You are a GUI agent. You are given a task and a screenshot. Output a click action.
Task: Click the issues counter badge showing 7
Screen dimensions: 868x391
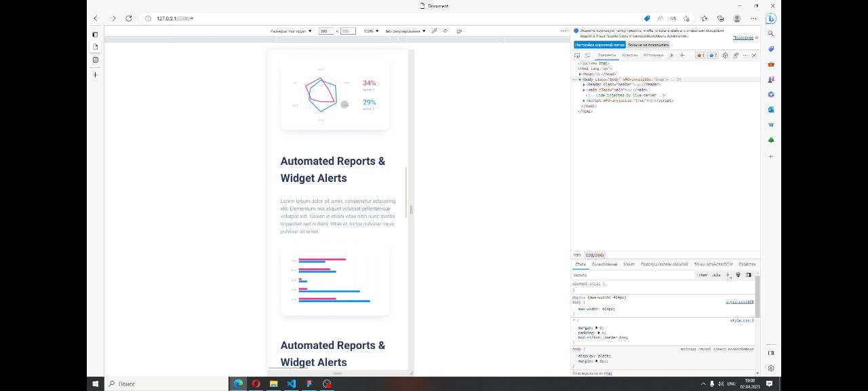pyautogui.click(x=713, y=55)
